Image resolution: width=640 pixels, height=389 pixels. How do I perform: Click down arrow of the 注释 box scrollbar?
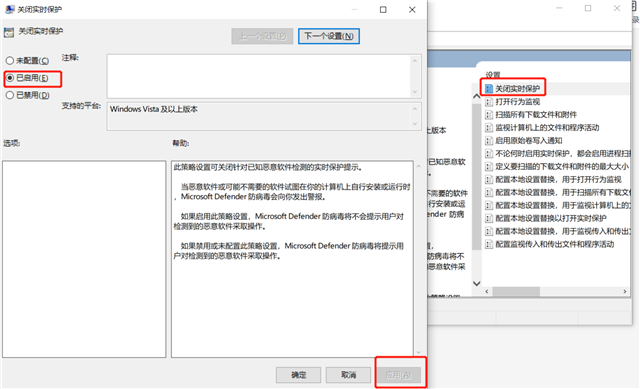[x=415, y=92]
